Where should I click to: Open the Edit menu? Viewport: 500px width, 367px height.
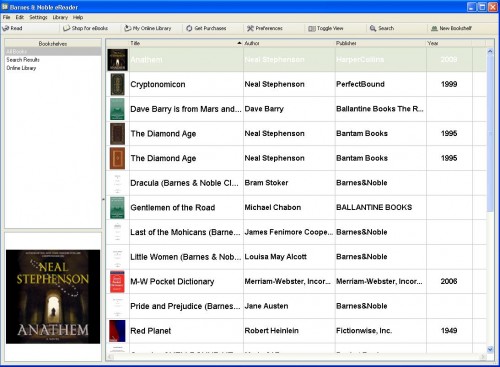click(x=20, y=17)
